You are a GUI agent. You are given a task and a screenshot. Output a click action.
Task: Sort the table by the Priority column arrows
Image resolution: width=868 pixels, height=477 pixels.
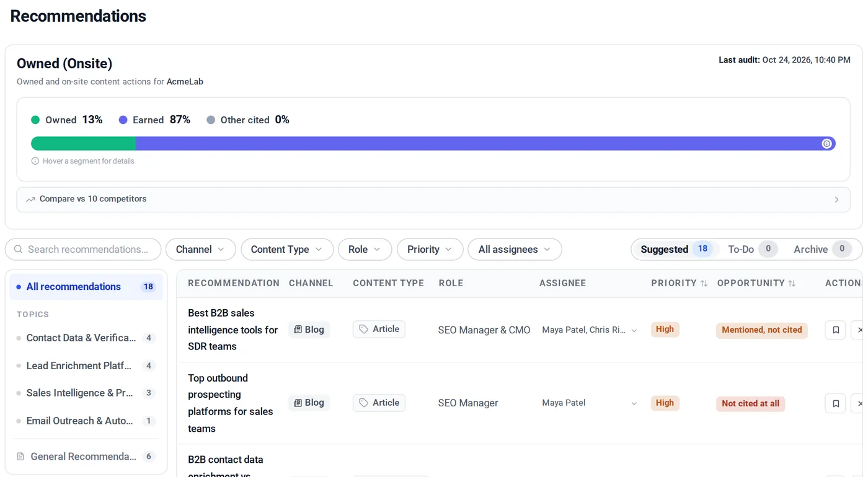pos(704,283)
